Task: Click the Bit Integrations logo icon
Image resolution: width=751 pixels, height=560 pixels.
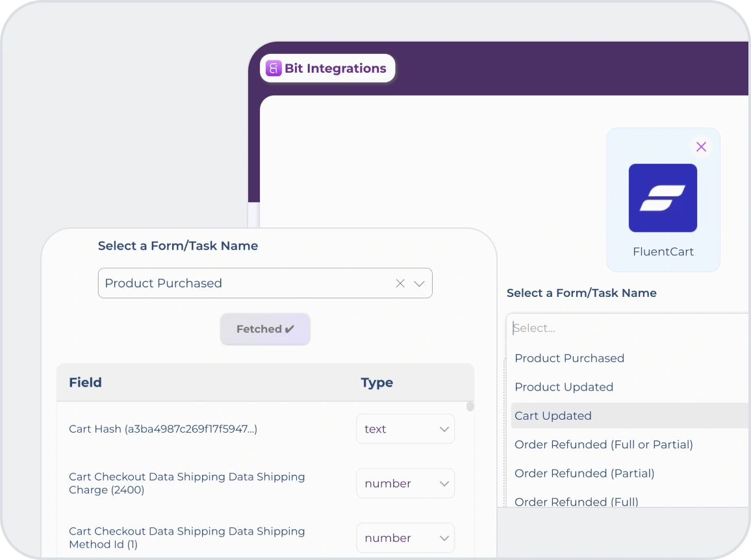Action: tap(274, 68)
